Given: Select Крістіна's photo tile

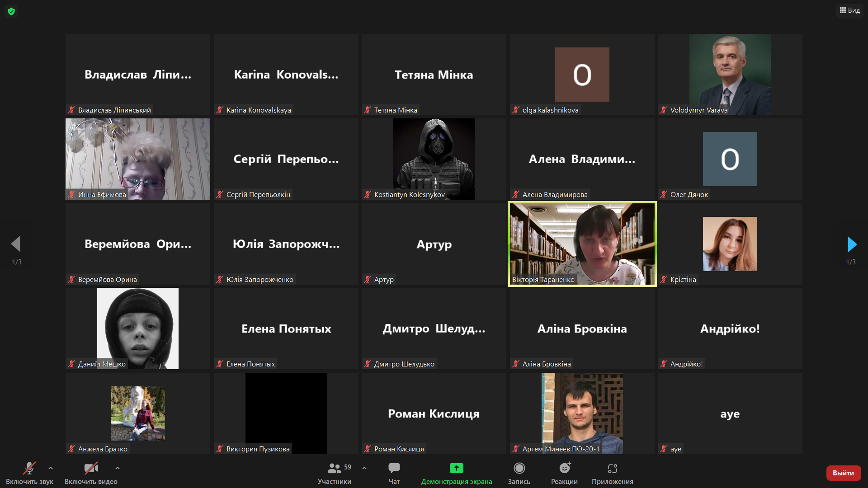Looking at the screenshot, I should 730,244.
